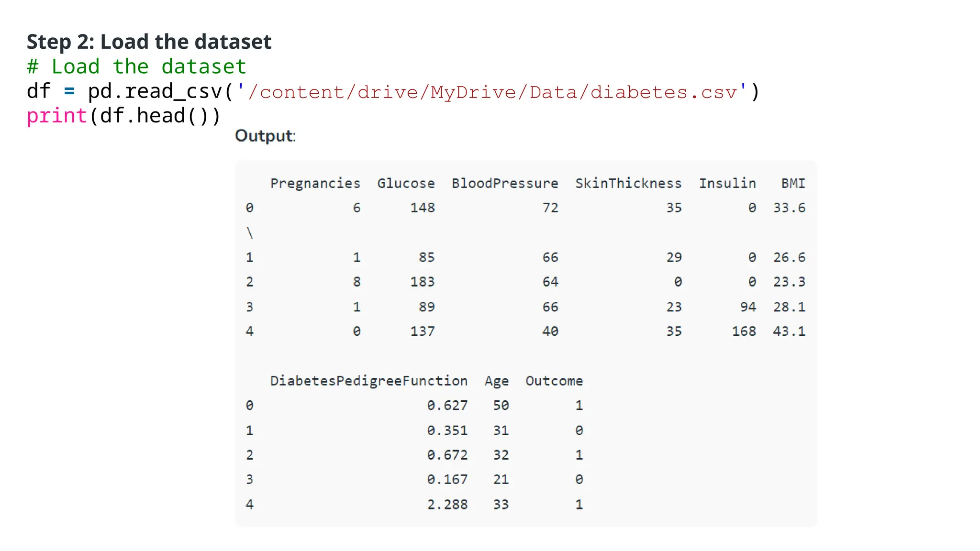Image resolution: width=980 pixels, height=551 pixels.
Task: Click the Insulin column header
Action: [x=727, y=183]
